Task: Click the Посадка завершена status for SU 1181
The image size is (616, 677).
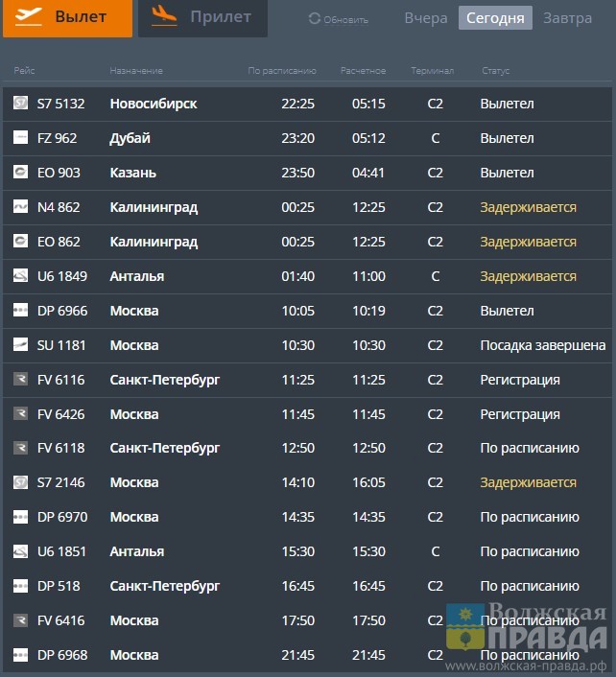Action: (542, 345)
